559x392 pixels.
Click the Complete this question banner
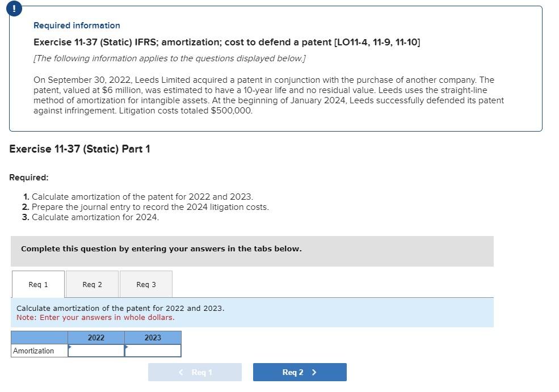[x=161, y=248]
